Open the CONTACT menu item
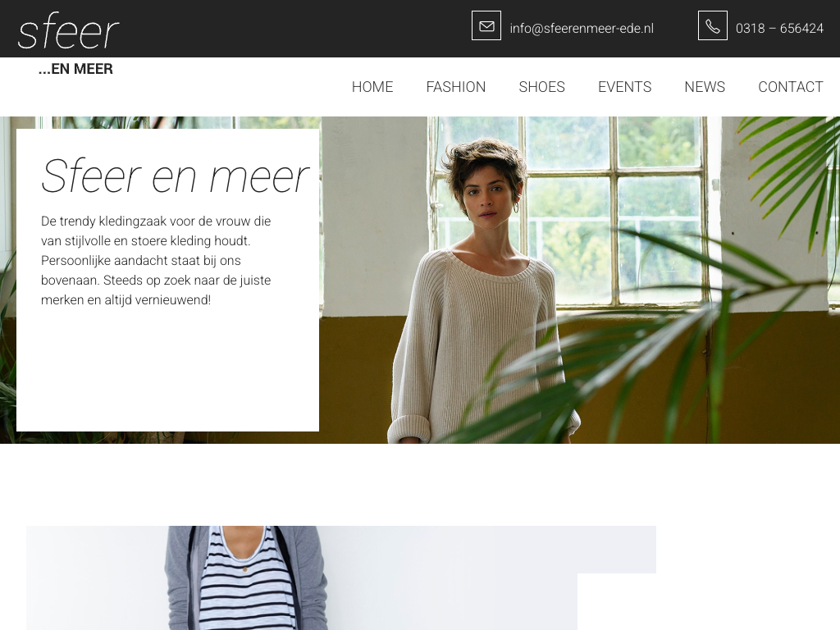The image size is (840, 630). (790, 87)
